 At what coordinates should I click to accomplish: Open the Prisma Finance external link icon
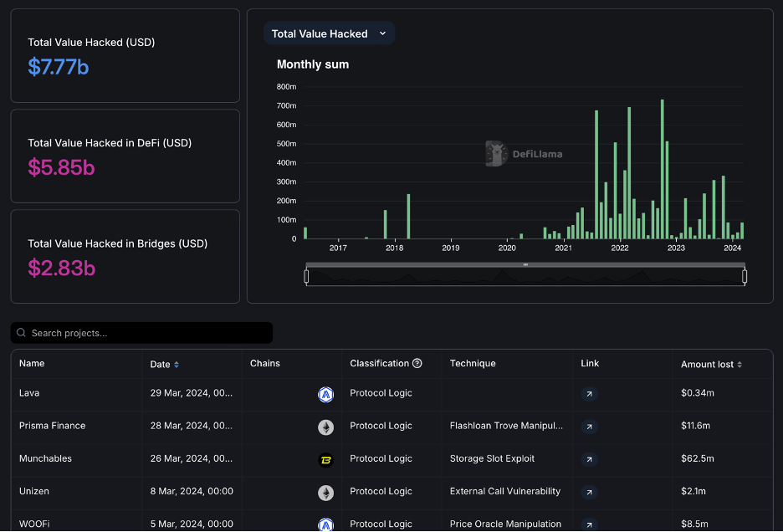click(x=589, y=427)
